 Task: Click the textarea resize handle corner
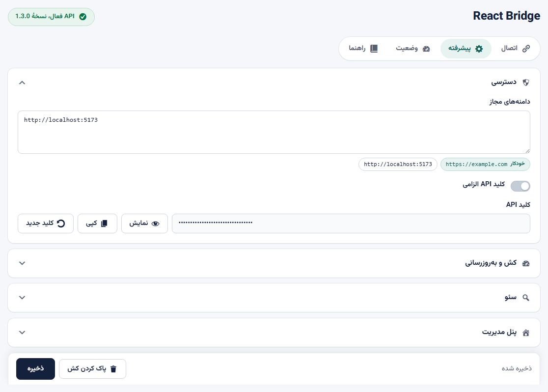coord(527,151)
